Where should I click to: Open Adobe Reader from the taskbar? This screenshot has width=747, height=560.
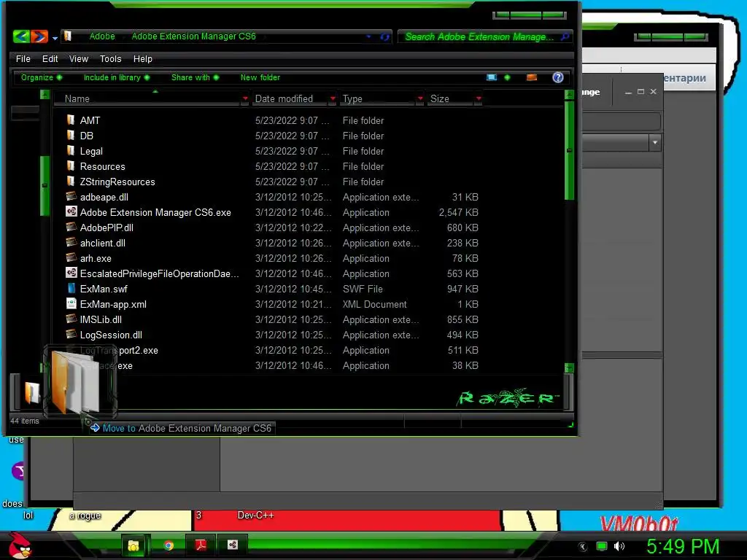[201, 545]
